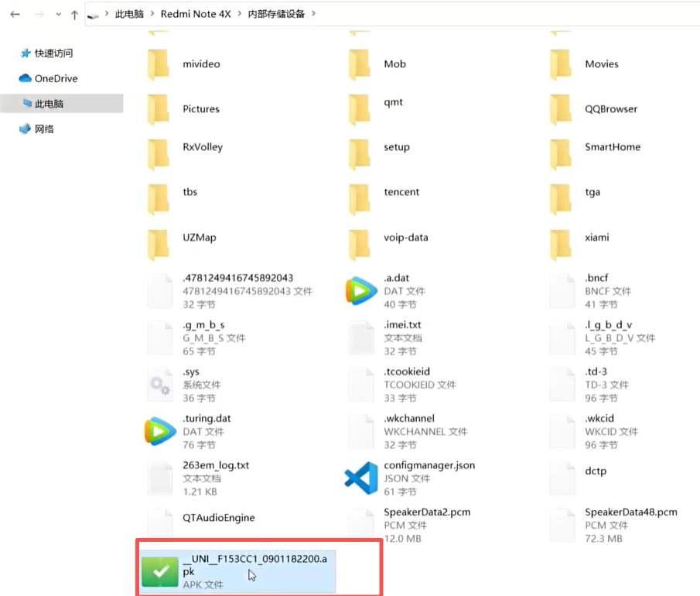Image resolution: width=700 pixels, height=596 pixels.
Task: Select the RxVolley folder icon
Action: coord(159,155)
